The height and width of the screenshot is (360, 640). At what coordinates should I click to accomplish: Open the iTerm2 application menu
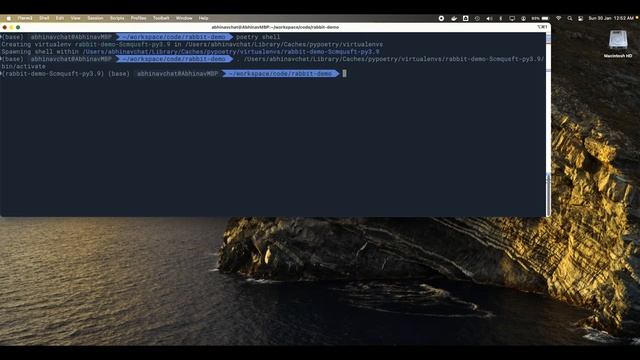click(25, 18)
